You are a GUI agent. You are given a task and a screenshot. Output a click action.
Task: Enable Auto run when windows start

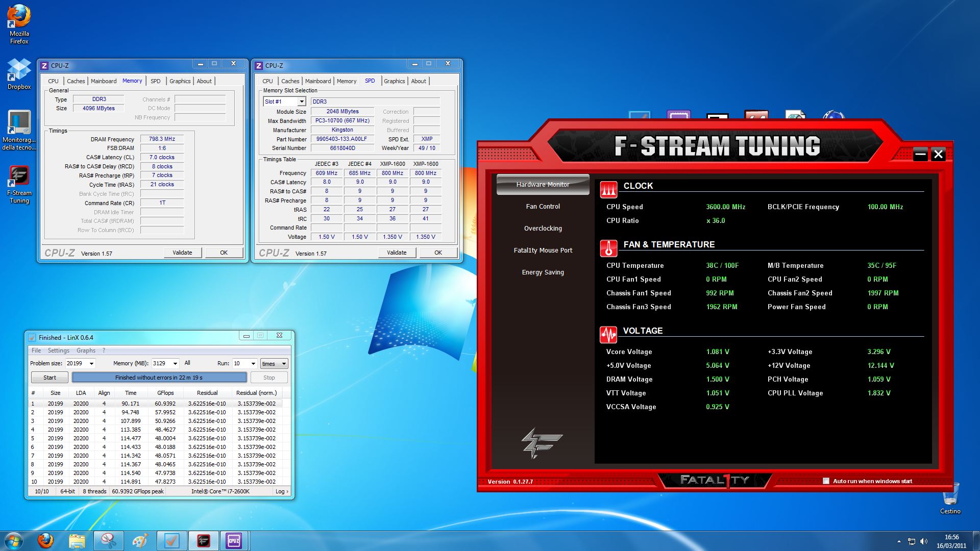click(826, 481)
